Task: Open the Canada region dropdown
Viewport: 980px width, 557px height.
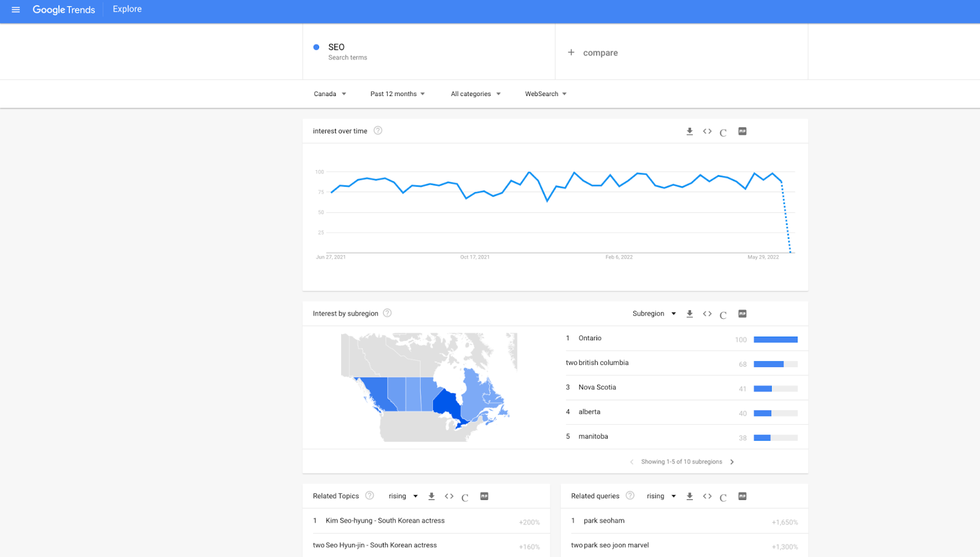Action: 330,94
